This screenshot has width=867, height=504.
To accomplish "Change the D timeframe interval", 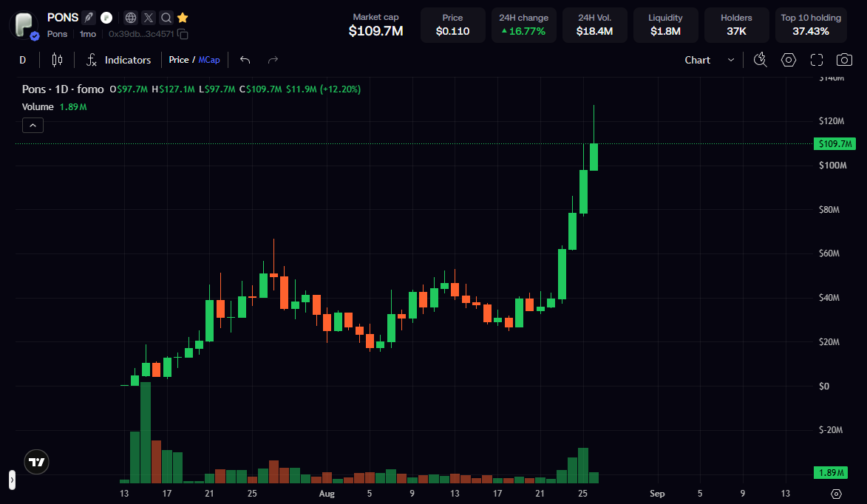I will point(23,60).
